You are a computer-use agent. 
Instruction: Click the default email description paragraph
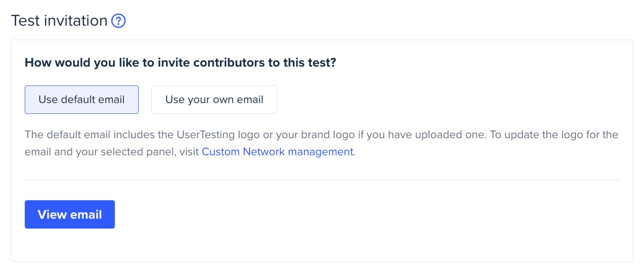pyautogui.click(x=322, y=143)
